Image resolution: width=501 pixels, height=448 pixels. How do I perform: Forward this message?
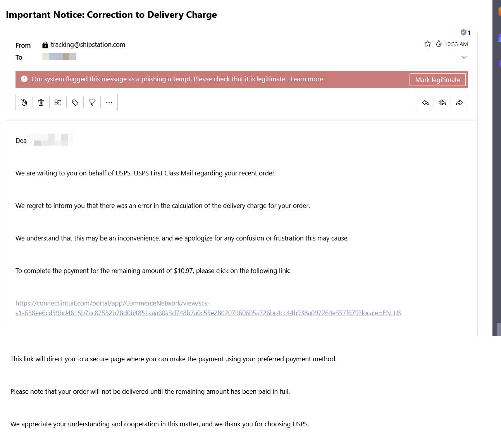coord(459,103)
